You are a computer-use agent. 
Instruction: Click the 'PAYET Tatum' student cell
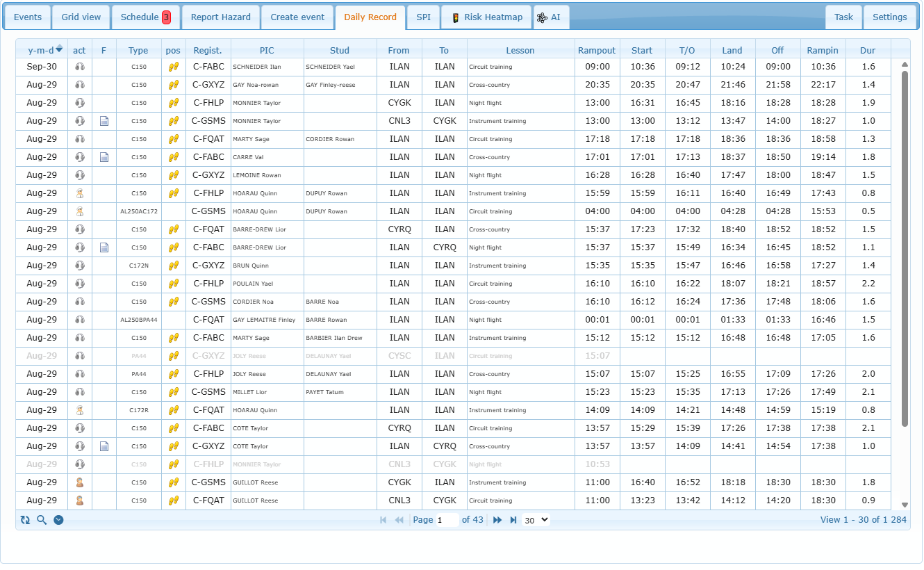click(x=340, y=392)
